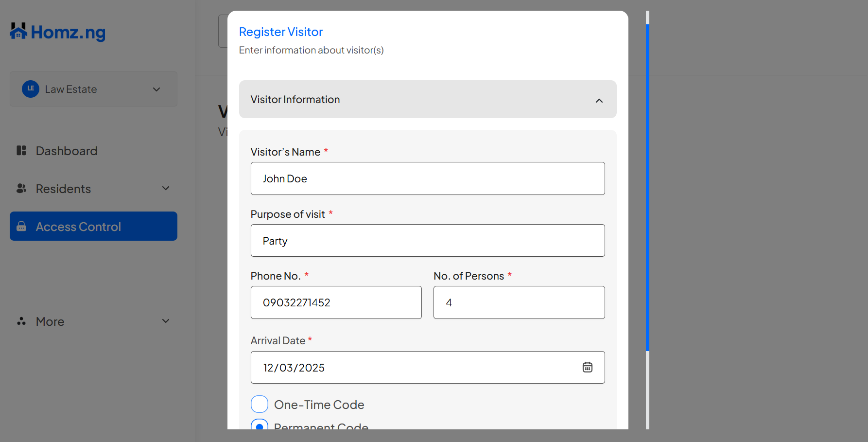Navigate to Access Control
Viewport: 868px width, 442px height.
tap(78, 226)
